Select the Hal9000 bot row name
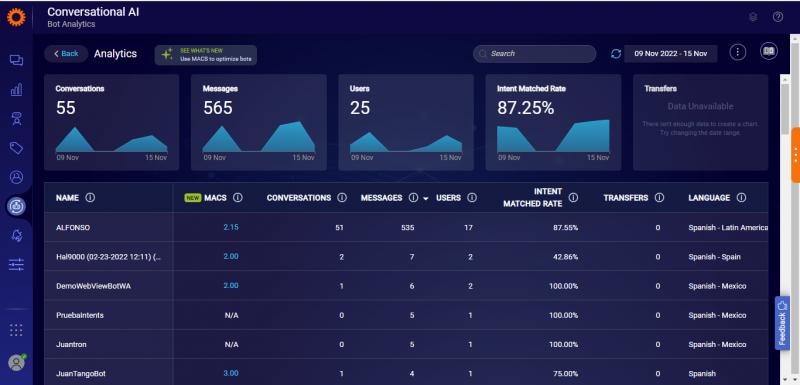The image size is (800, 385). (109, 256)
